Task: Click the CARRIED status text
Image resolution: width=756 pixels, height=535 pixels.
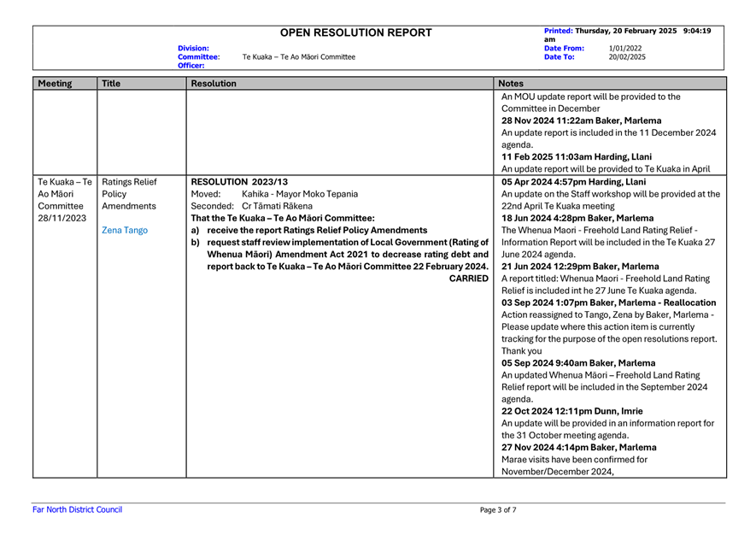Action: [468, 279]
